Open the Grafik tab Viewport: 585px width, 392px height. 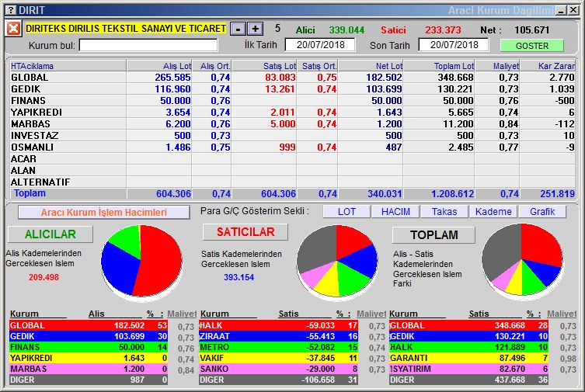point(542,212)
